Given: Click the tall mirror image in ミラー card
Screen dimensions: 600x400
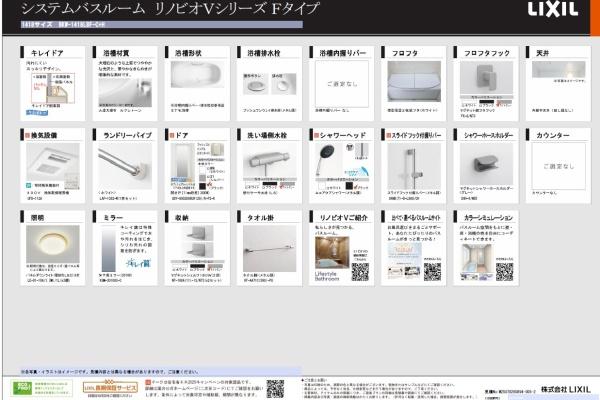Looking at the screenshot, I should pyautogui.click(x=109, y=248).
